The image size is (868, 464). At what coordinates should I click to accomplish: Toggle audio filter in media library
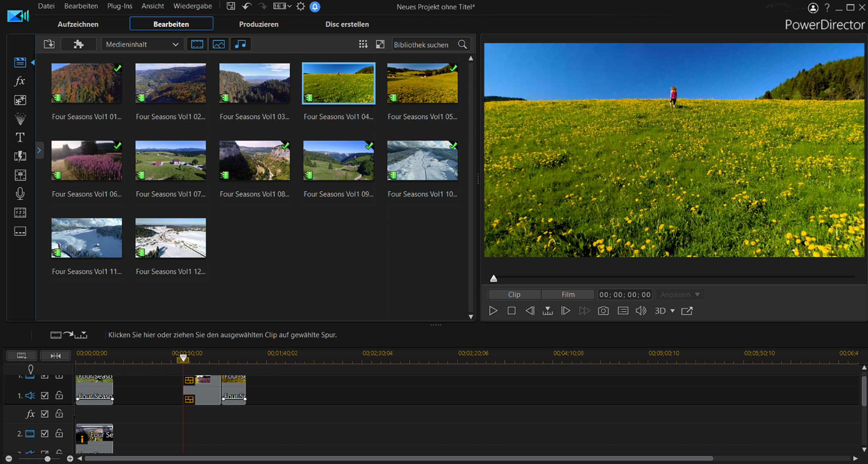pos(240,44)
